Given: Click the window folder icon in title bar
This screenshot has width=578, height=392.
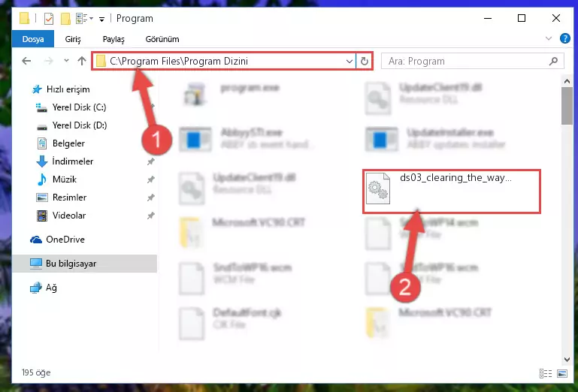Looking at the screenshot, I should coord(24,19).
